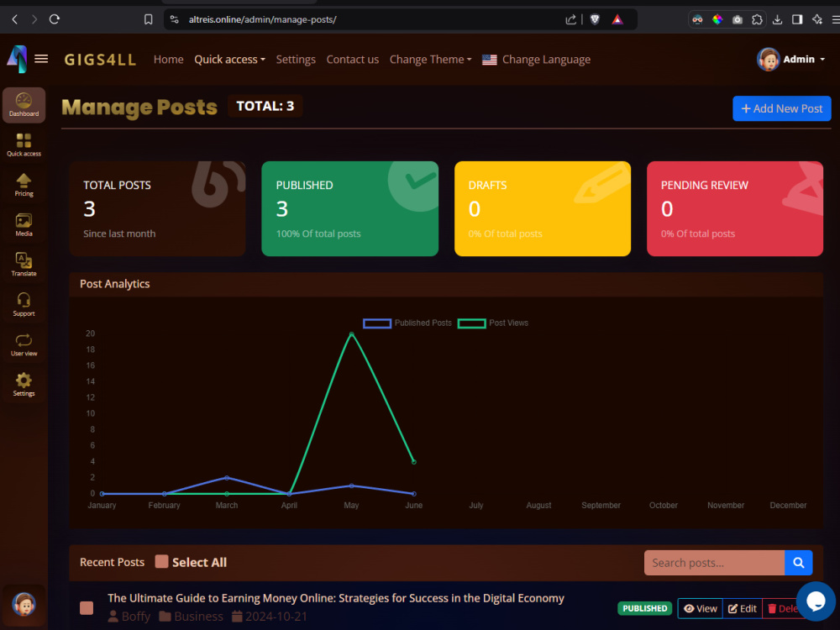Toggle the hamburger menu icon
The image size is (840, 630).
[41, 59]
